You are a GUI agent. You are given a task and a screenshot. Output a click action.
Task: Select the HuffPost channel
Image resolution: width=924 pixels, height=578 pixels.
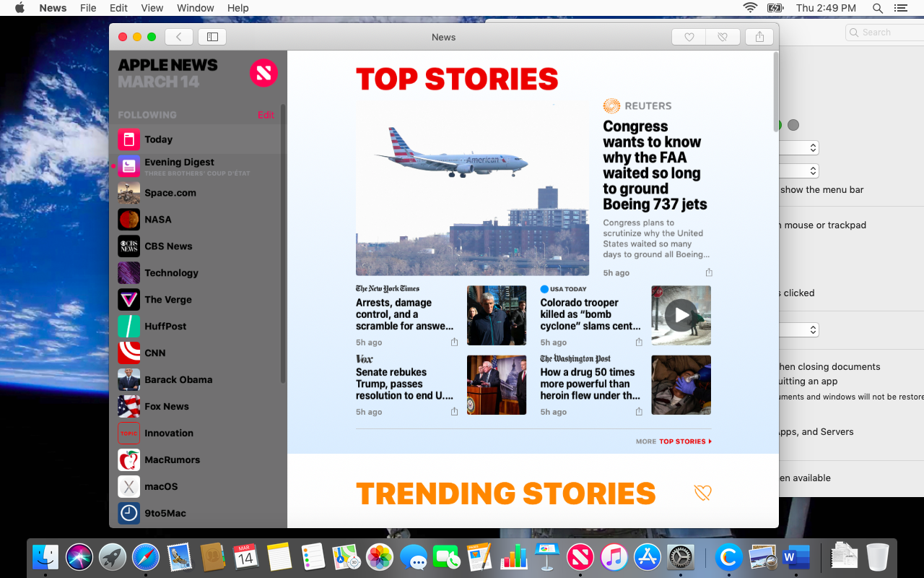[x=198, y=327]
